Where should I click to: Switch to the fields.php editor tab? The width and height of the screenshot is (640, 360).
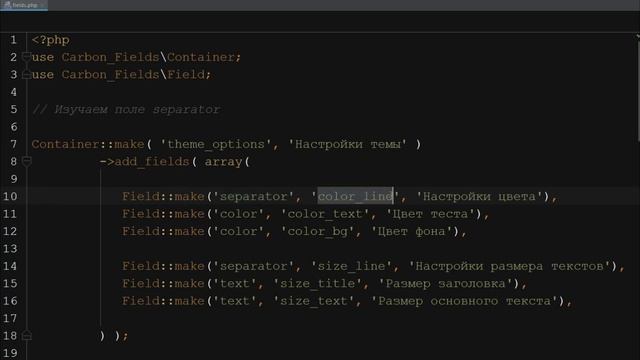tap(24, 5)
